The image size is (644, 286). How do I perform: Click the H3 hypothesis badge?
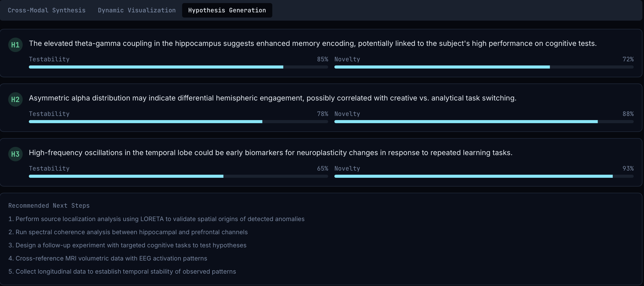click(x=15, y=154)
